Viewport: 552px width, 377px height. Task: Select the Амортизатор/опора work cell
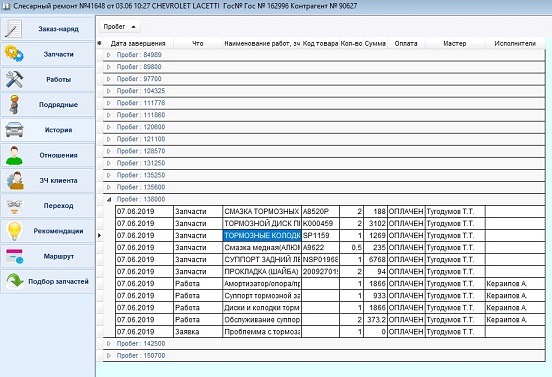[x=262, y=284]
